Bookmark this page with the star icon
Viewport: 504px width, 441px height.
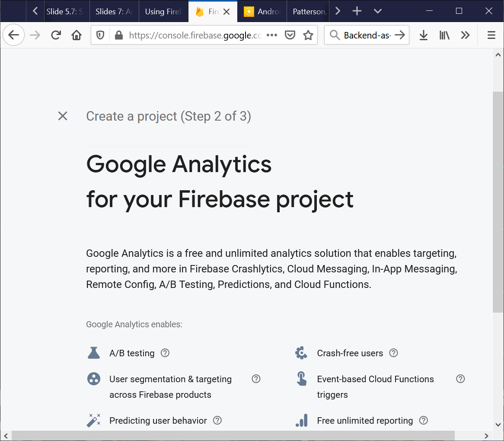click(x=308, y=35)
